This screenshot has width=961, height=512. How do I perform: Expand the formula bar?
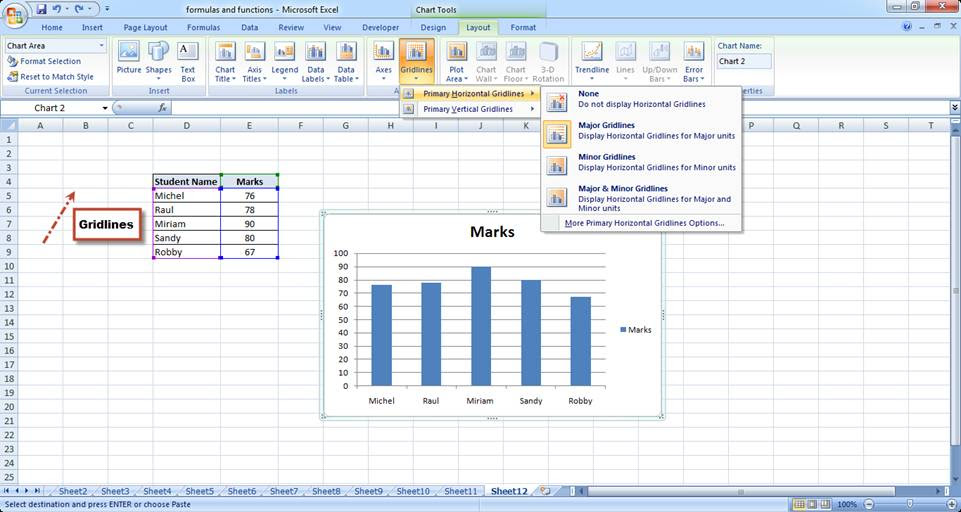pyautogui.click(x=955, y=108)
